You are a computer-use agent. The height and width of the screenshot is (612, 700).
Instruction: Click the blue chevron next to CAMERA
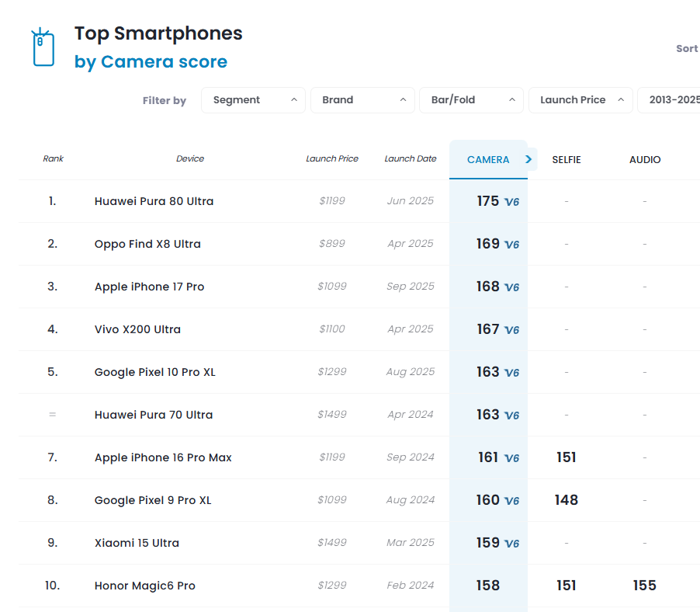tap(528, 159)
